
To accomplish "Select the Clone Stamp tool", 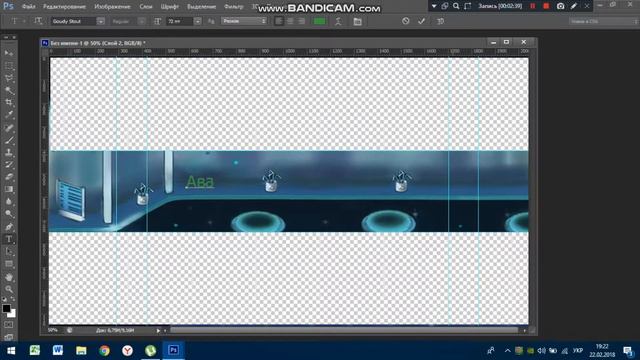I will [x=9, y=152].
